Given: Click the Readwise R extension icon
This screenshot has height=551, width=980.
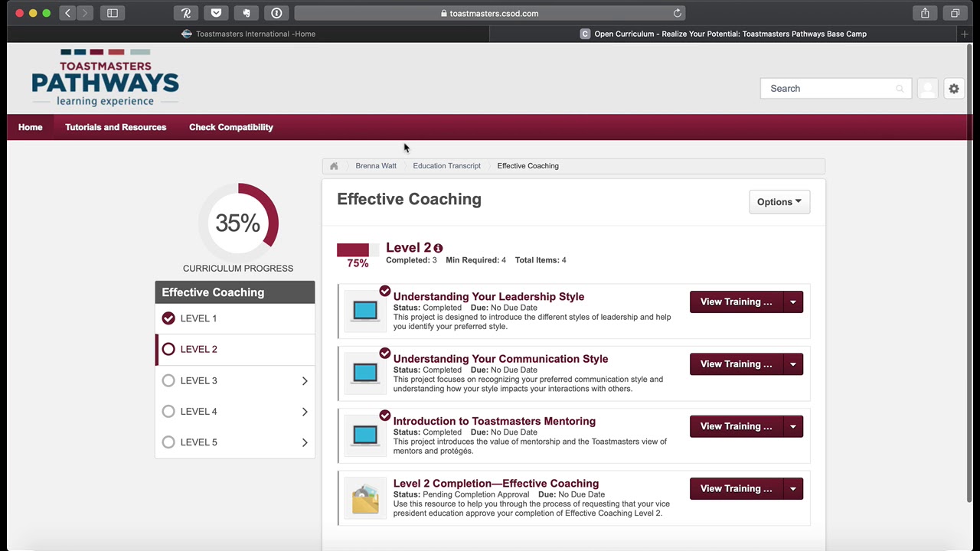Looking at the screenshot, I should (x=186, y=13).
